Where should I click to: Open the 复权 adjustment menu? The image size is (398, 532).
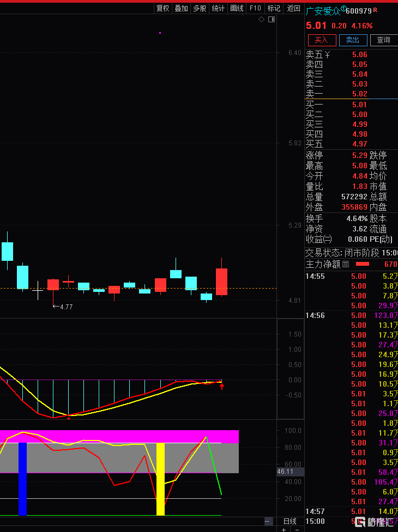pos(163,8)
